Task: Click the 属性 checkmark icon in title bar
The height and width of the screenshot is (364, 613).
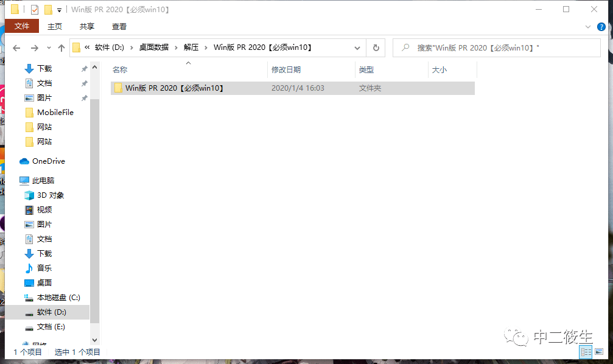Action: [x=34, y=9]
